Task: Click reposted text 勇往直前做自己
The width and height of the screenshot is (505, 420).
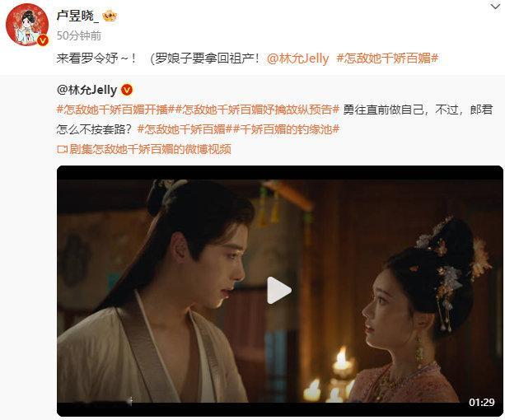Action: pyautogui.click(x=383, y=110)
